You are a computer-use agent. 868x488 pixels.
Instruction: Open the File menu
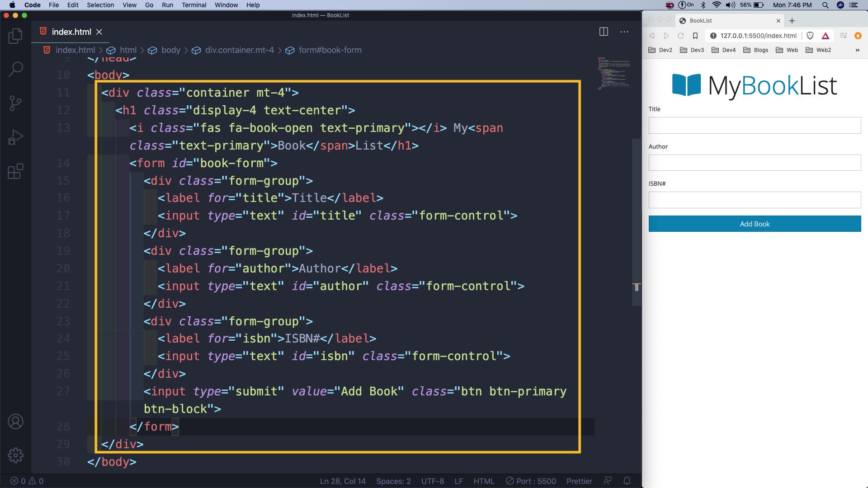click(x=54, y=5)
